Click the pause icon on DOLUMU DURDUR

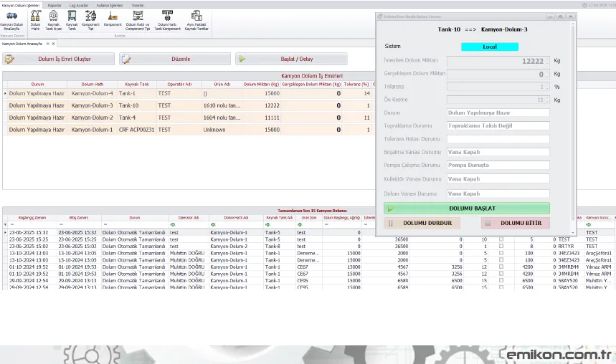391,223
